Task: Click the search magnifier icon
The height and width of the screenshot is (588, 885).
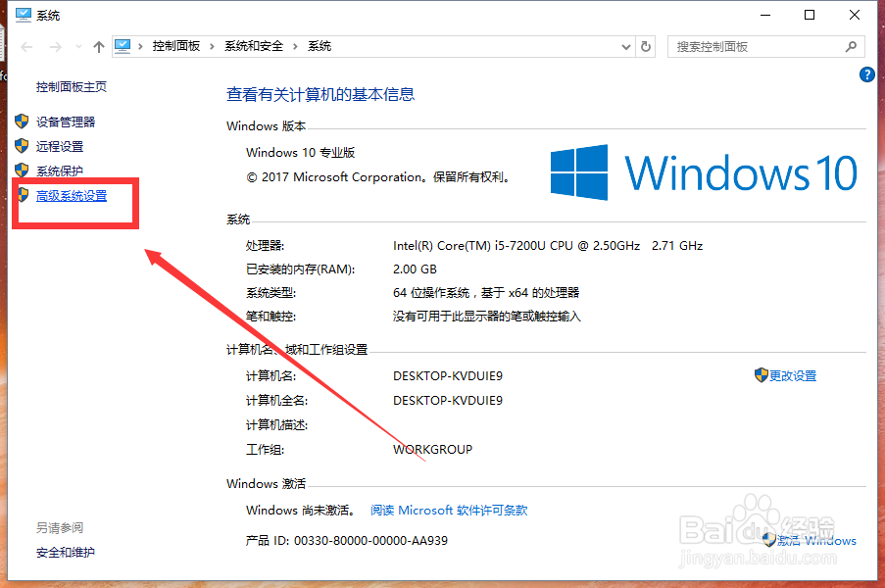Action: pos(851,47)
